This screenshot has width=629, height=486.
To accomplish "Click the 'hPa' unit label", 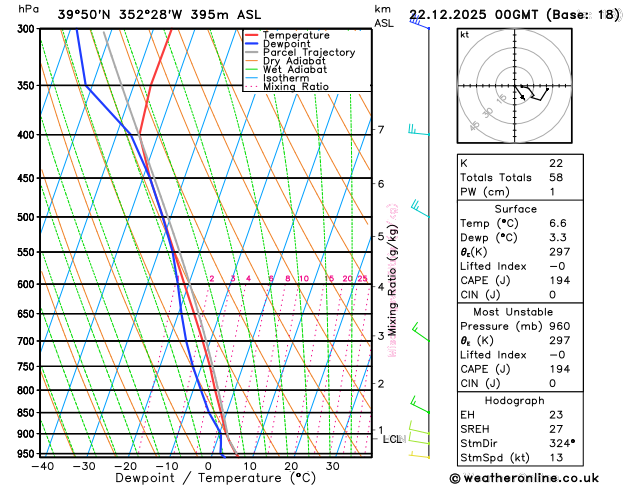I will point(28,9).
